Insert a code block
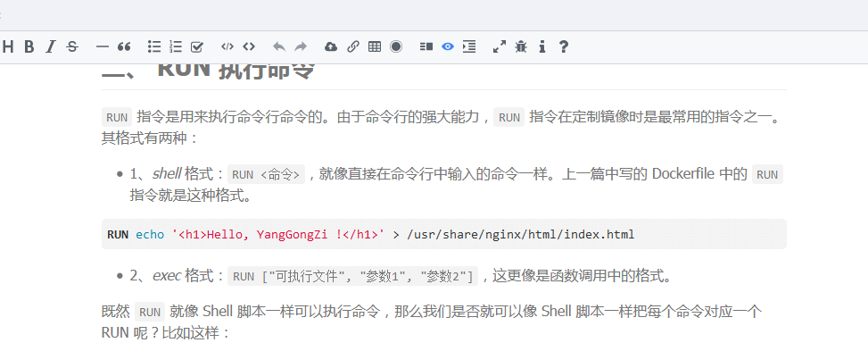Image resolution: width=868 pixels, height=351 pixels. (x=227, y=47)
